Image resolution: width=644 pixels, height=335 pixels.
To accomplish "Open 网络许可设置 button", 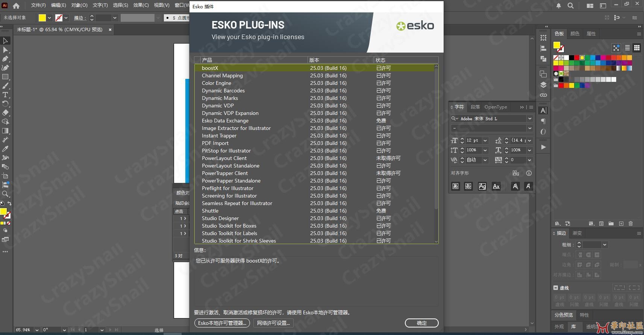I will coord(273,323).
